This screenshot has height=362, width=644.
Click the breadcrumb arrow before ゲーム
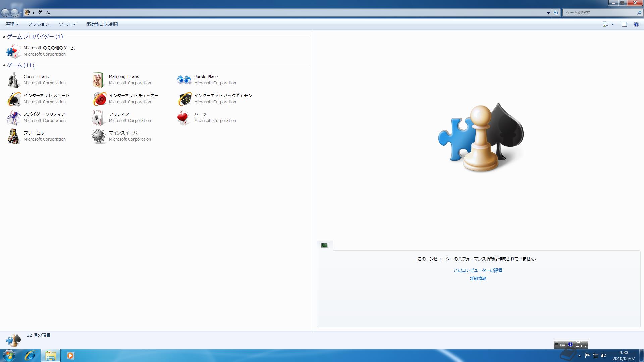pyautogui.click(x=34, y=13)
